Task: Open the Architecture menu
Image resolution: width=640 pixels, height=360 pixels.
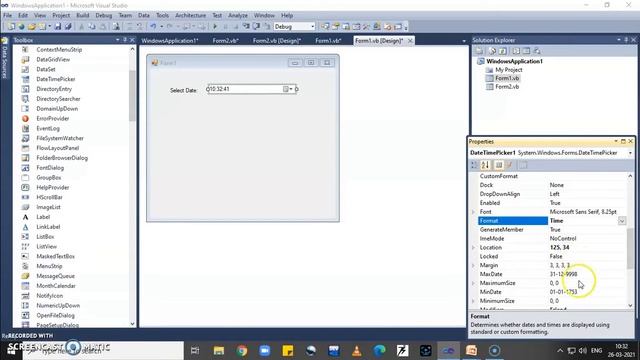Action: [x=190, y=15]
